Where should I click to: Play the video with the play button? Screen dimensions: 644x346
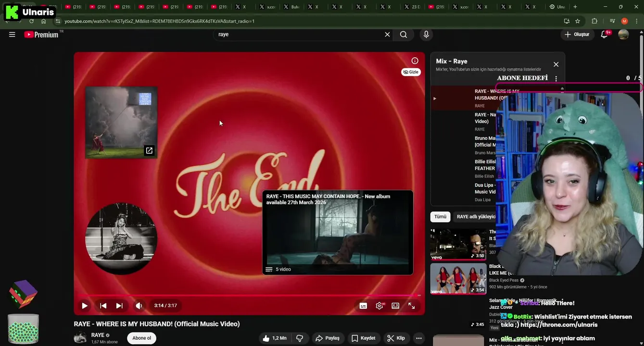[x=85, y=306]
